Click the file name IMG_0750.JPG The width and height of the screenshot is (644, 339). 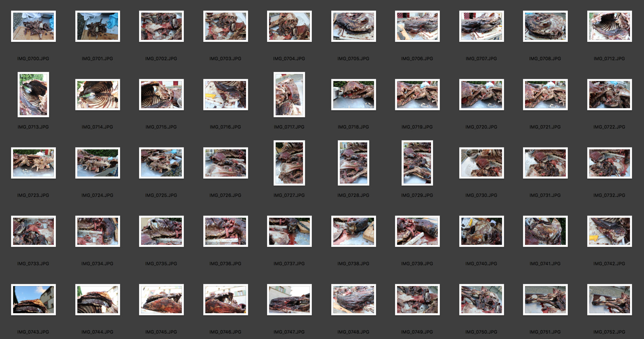point(481,332)
